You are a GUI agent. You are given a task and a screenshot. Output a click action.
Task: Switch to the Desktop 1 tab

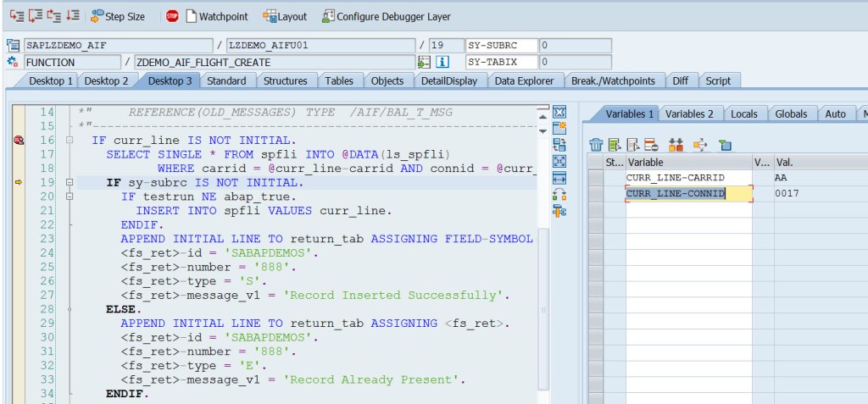tap(48, 80)
